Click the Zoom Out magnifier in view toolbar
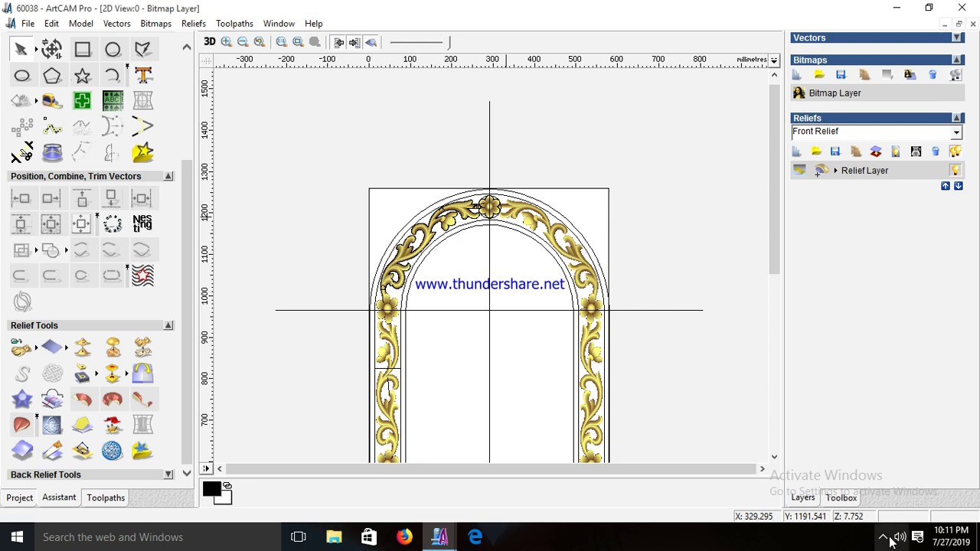 (243, 42)
